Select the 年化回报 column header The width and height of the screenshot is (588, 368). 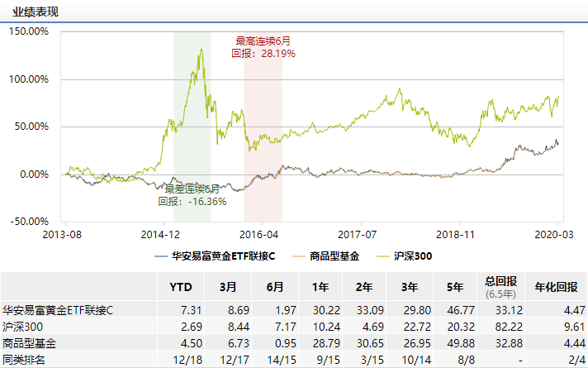[x=556, y=287]
